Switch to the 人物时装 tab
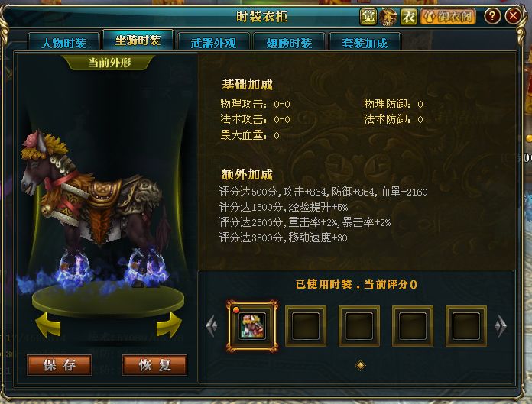The width and height of the screenshot is (532, 404). 63,42
